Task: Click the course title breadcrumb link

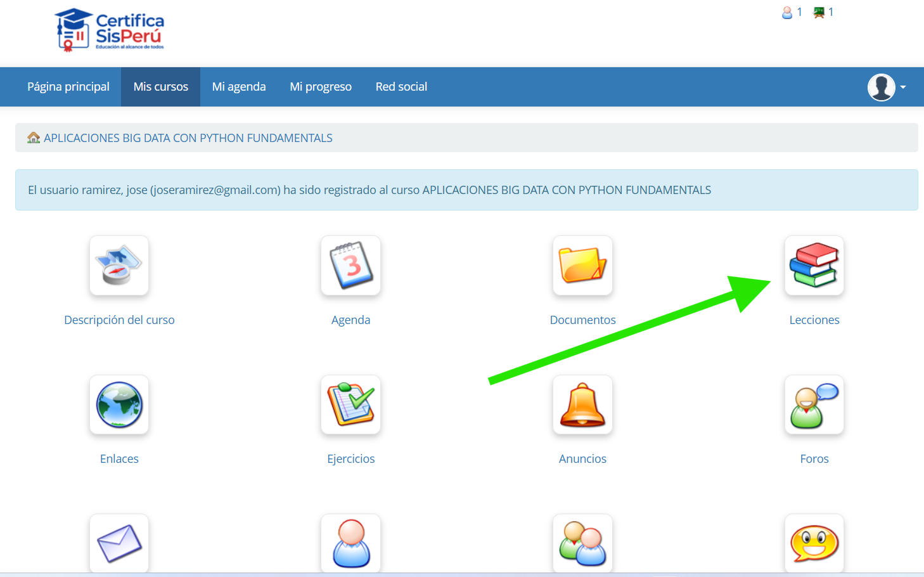Action: point(188,138)
